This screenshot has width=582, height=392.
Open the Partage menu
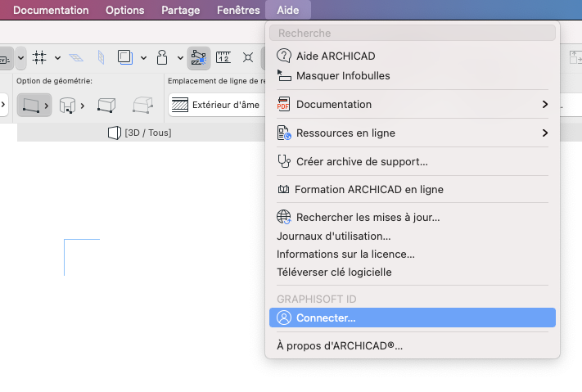coord(180,10)
